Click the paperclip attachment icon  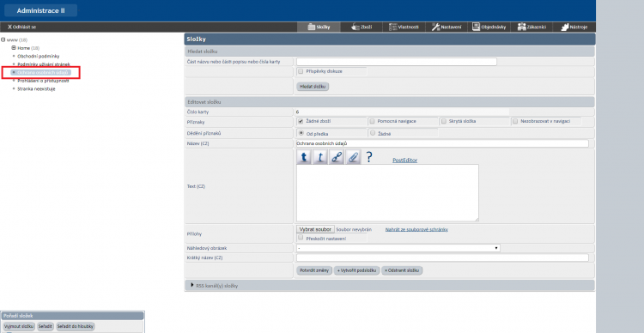[353, 157]
